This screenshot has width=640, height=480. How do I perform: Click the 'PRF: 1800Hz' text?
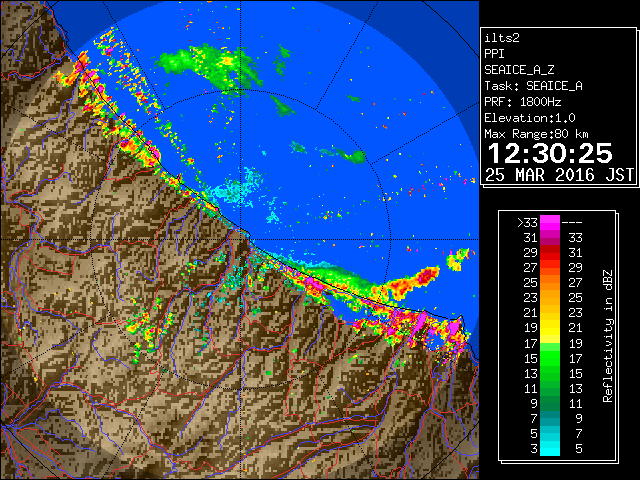coord(522,102)
